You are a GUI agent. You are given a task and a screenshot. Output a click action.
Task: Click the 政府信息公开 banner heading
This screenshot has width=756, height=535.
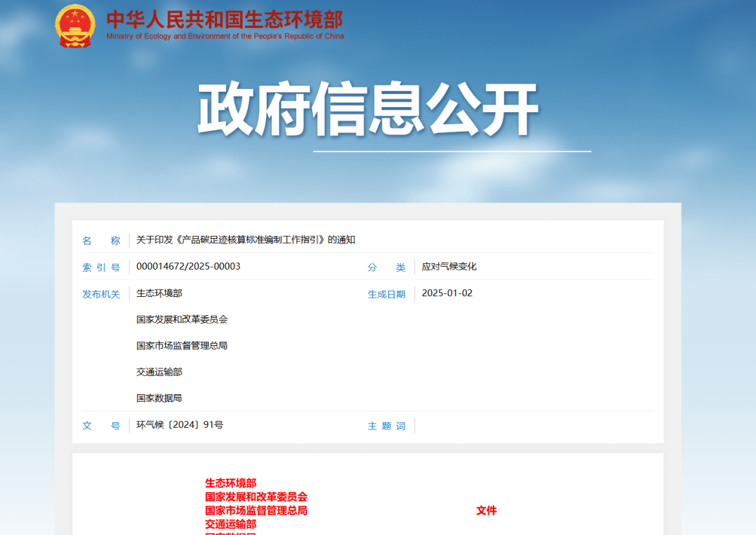click(368, 110)
